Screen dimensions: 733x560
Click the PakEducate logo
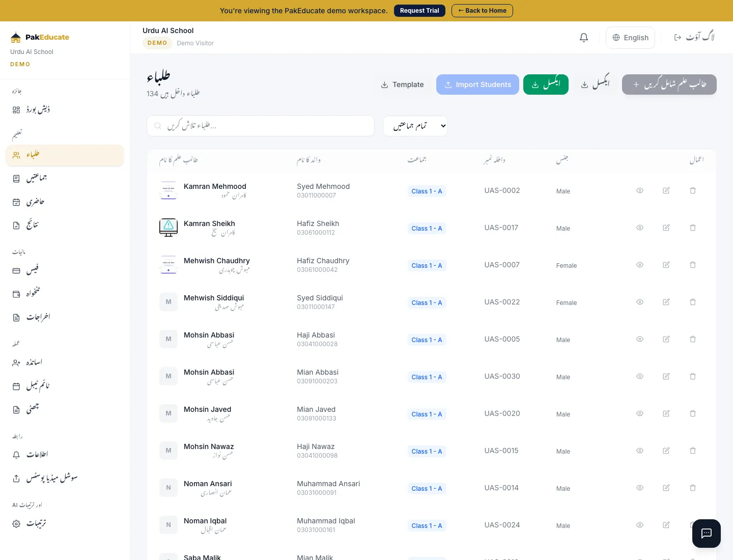click(x=39, y=37)
